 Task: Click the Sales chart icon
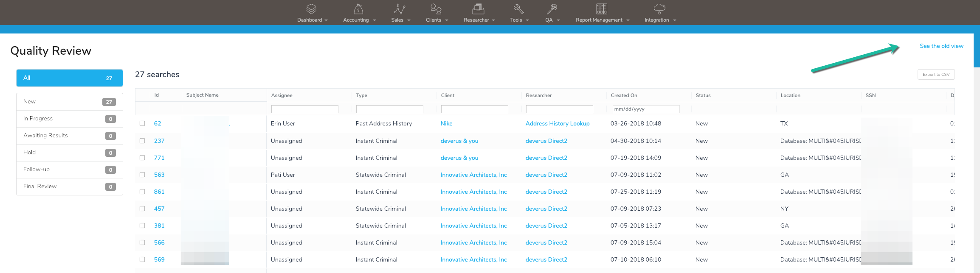pyautogui.click(x=400, y=9)
